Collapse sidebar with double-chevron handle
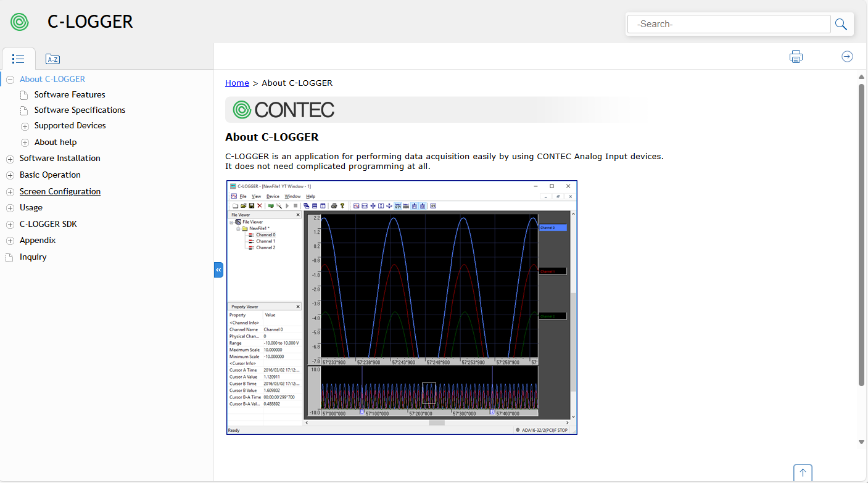Image resolution: width=868 pixels, height=483 pixels. pos(218,270)
